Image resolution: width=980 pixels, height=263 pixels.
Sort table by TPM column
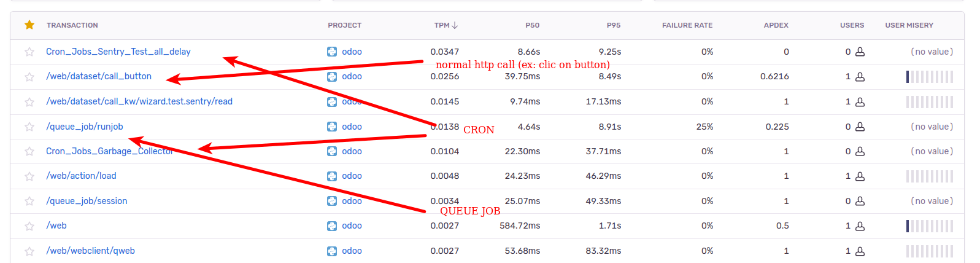click(x=446, y=25)
